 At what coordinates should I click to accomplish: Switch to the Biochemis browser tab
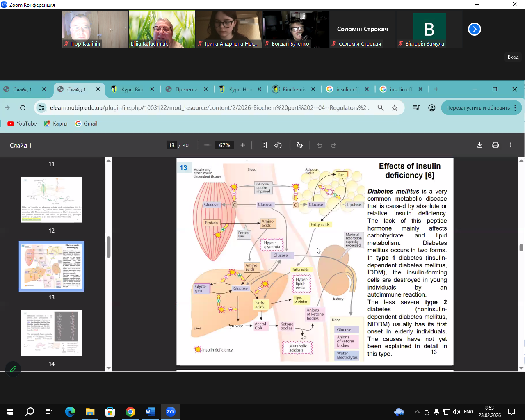[293, 89]
